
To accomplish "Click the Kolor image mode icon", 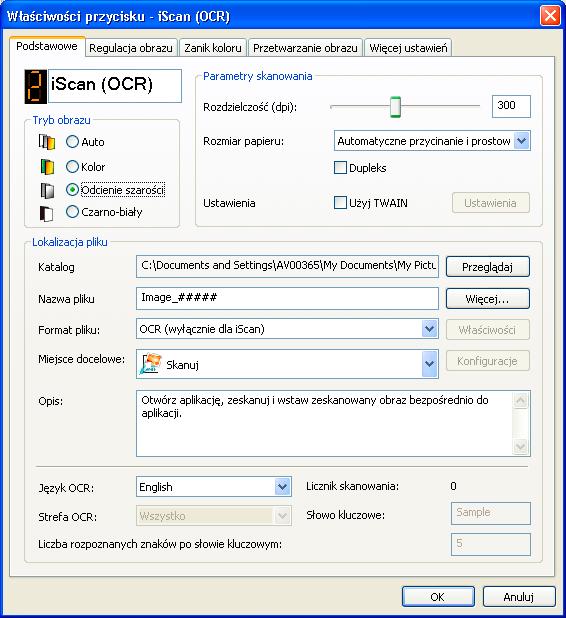I will click(47, 167).
